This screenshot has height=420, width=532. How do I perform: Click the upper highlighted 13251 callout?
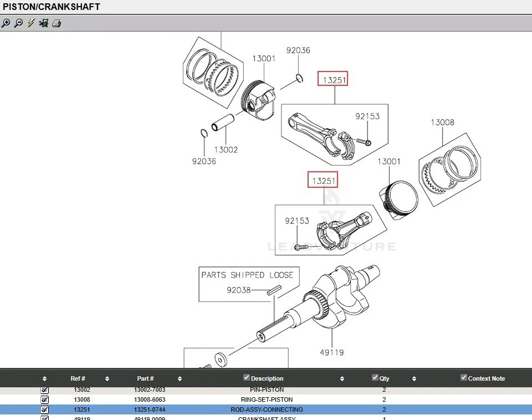(x=332, y=80)
